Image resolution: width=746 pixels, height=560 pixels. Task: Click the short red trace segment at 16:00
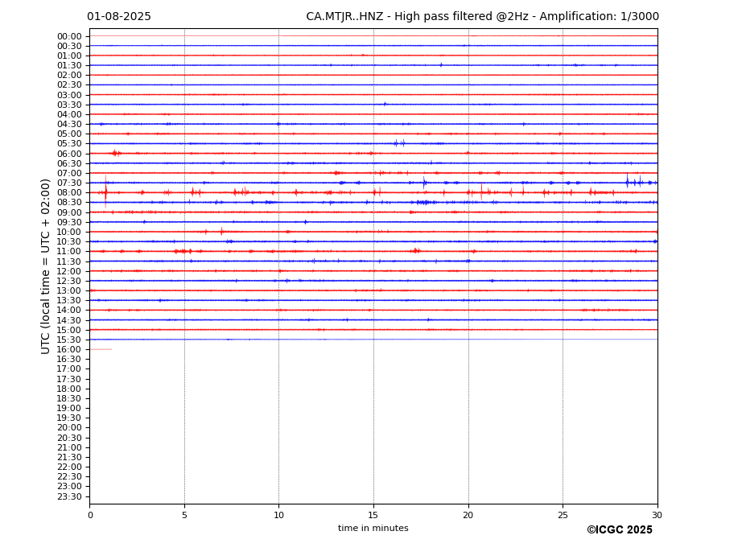pyautogui.click(x=101, y=350)
